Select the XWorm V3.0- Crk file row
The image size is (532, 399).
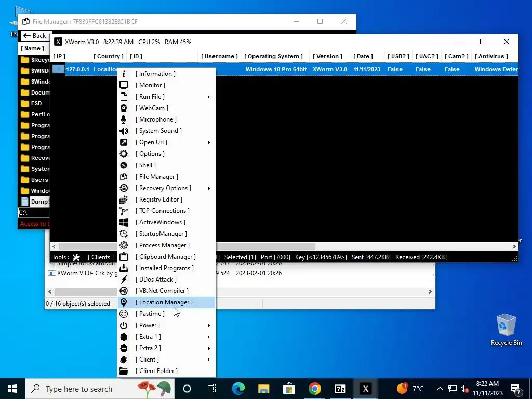[x=82, y=273]
